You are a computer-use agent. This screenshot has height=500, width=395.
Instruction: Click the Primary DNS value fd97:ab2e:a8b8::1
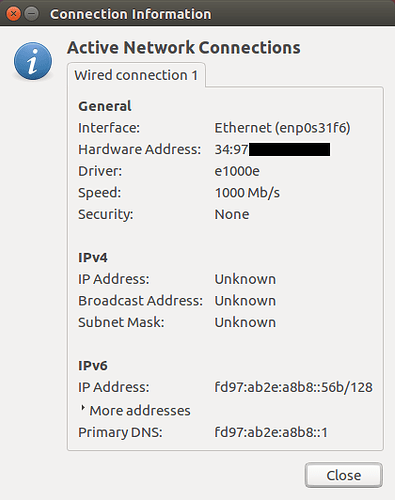271,432
